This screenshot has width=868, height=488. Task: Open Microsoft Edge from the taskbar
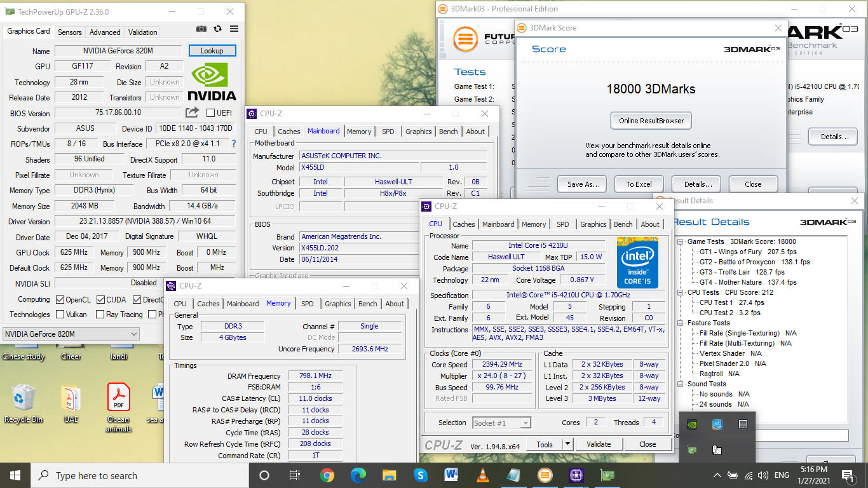pyautogui.click(x=358, y=475)
